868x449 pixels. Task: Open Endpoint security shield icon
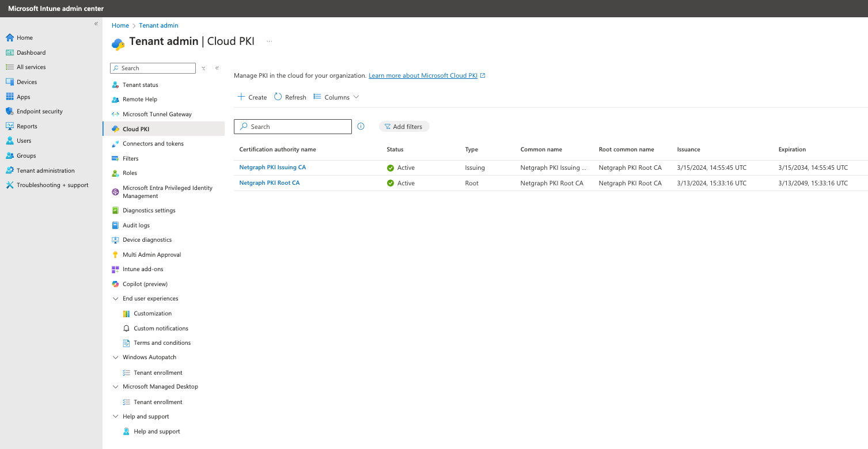(9, 112)
